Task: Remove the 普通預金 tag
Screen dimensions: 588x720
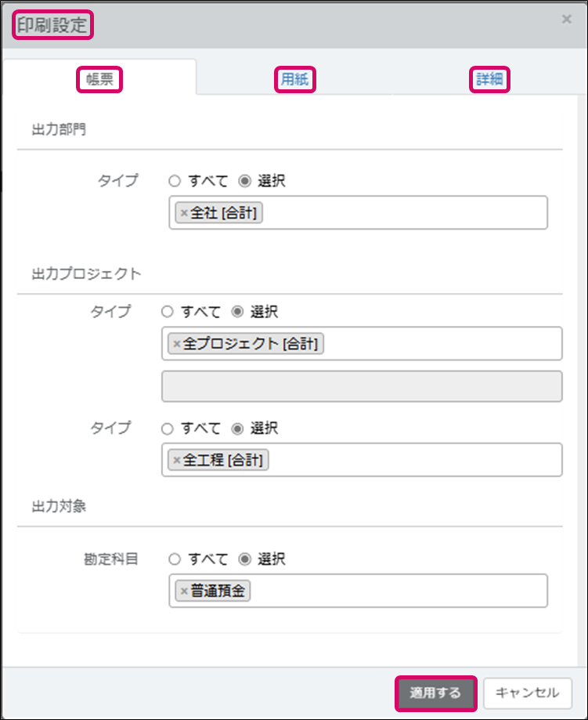Action: [184, 592]
